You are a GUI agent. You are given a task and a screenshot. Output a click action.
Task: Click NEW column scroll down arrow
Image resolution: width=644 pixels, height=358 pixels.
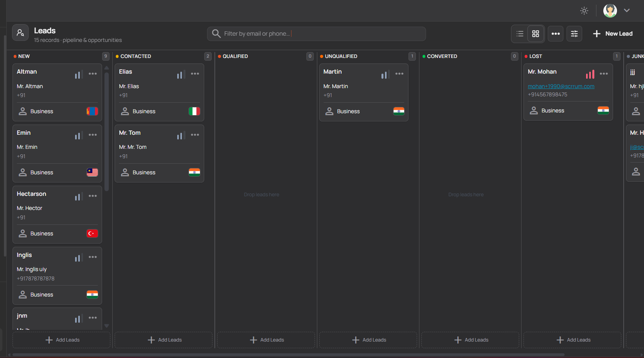click(106, 326)
